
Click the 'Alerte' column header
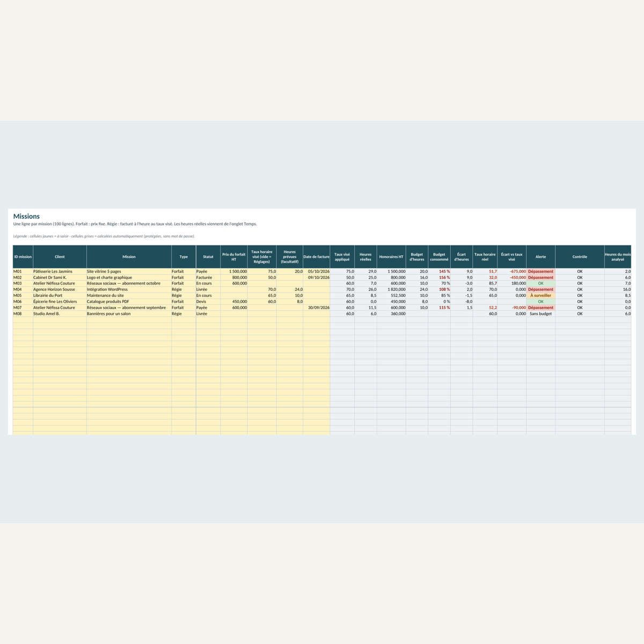coord(540,257)
